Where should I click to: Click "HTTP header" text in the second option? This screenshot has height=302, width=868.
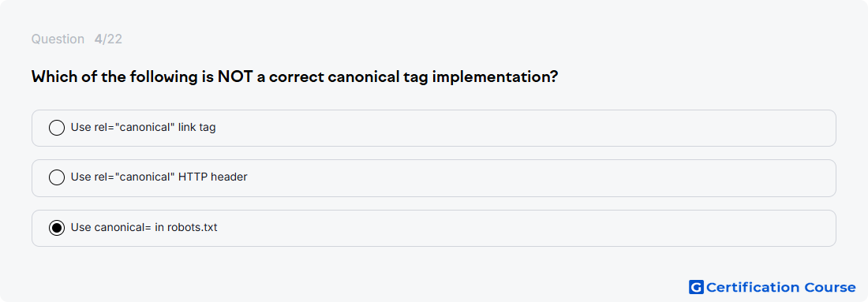[212, 177]
